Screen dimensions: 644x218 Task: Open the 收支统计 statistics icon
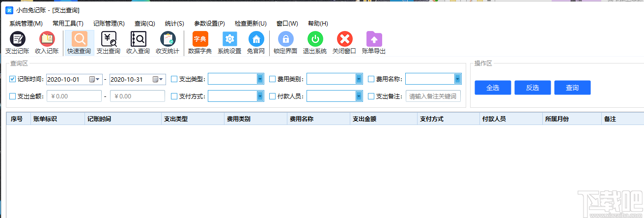click(x=168, y=42)
